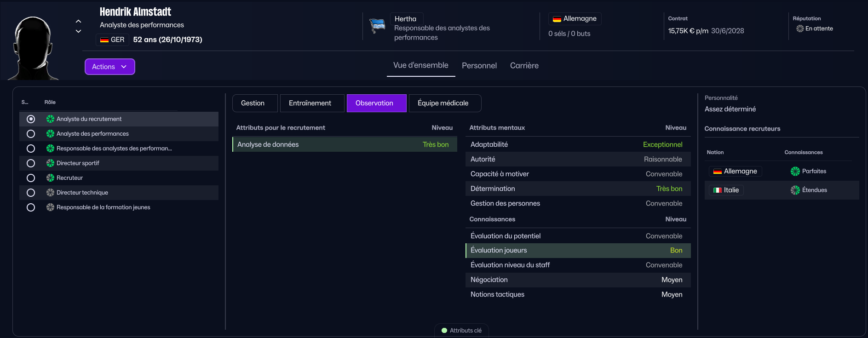Select the Responsable de la formation jeunes radio
868x338 pixels.
tap(31, 207)
